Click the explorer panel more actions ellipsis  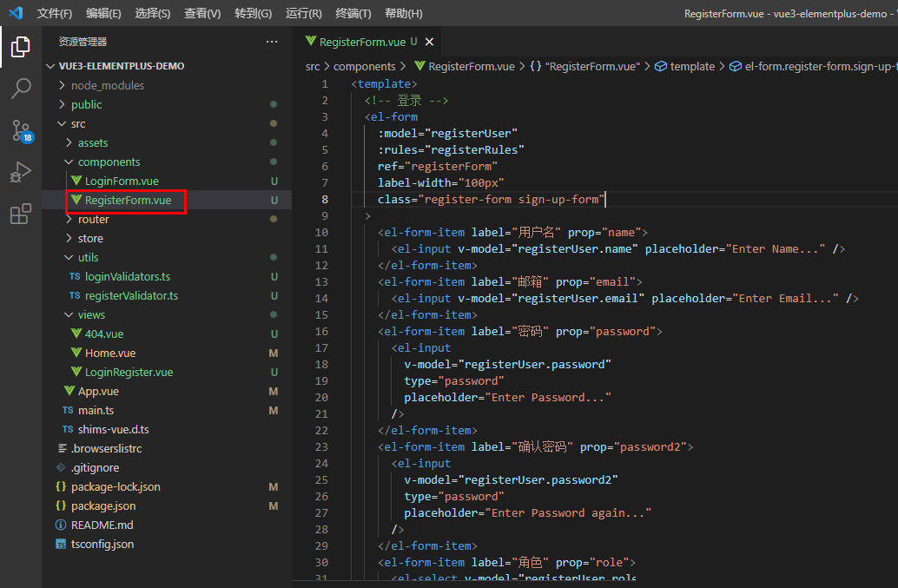[x=272, y=42]
